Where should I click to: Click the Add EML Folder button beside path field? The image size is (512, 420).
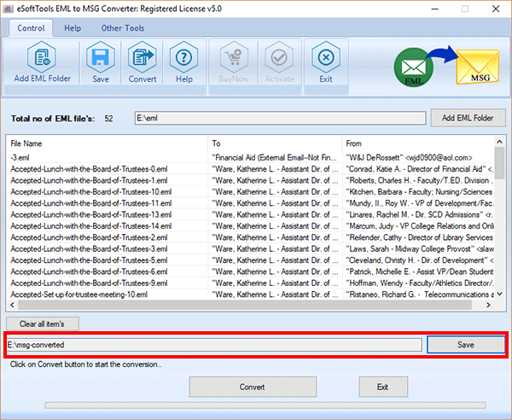[468, 118]
